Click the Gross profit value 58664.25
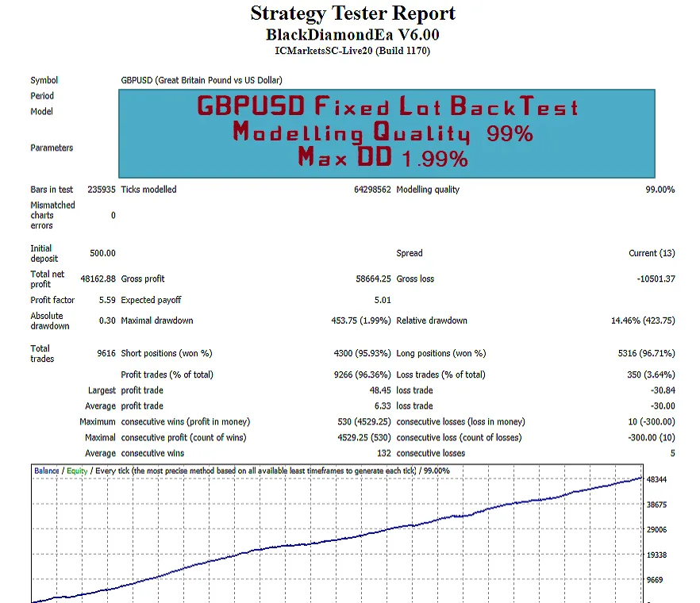 372,279
